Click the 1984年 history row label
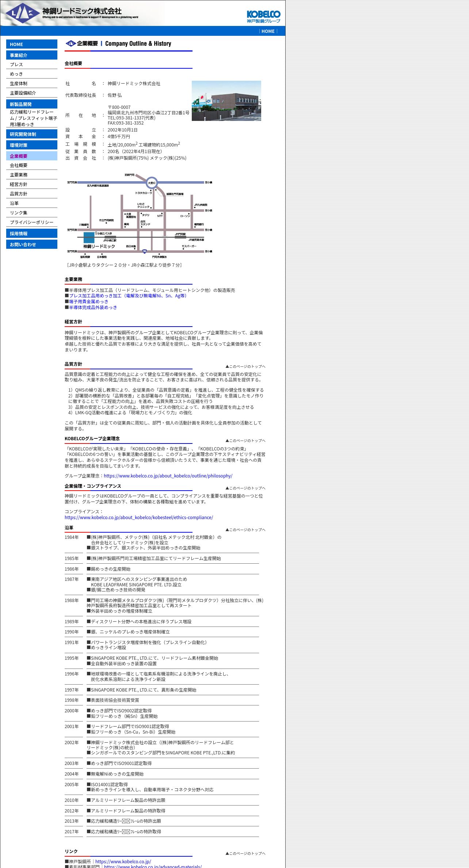469x868 pixels. pos(72,537)
